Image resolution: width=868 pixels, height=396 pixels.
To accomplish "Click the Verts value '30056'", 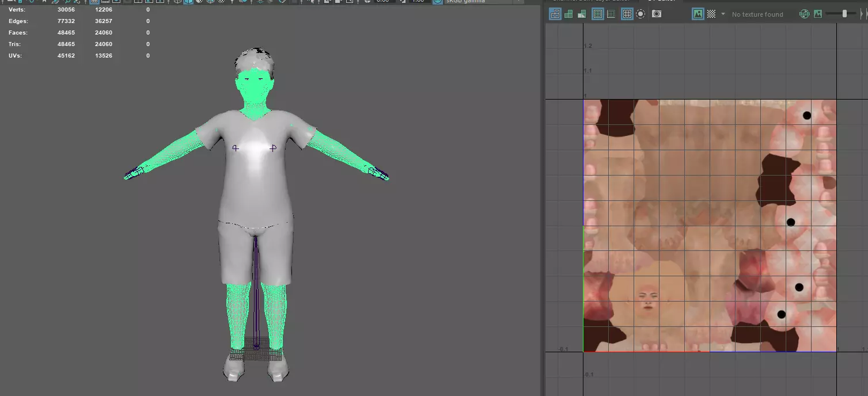I will (x=66, y=10).
